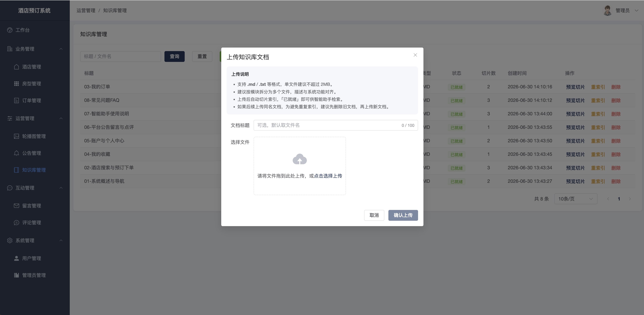The width and height of the screenshot is (644, 315).
Task: Go to 公告管理 page
Action: click(35, 153)
